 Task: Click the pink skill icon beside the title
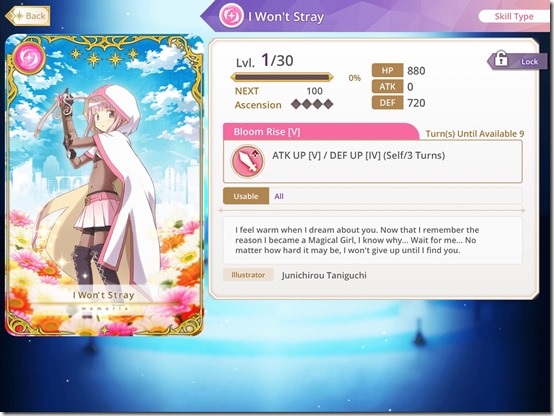231,16
